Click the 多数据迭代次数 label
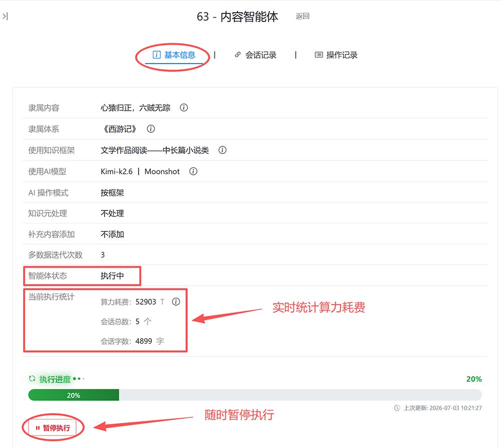This screenshot has width=501, height=448. tap(55, 255)
